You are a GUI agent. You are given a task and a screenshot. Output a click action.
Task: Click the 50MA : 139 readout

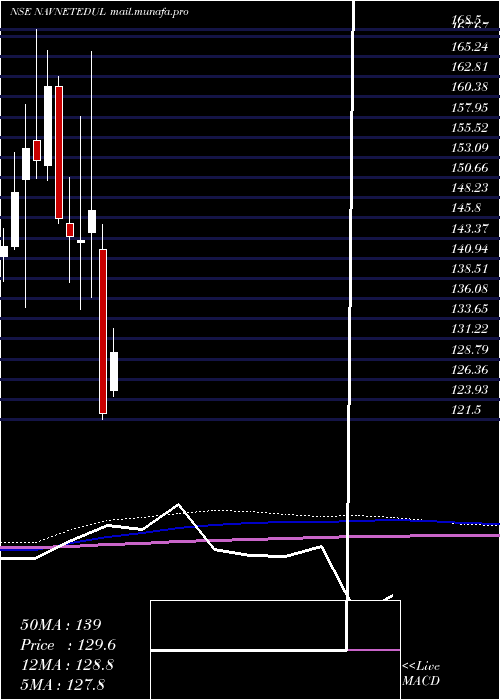coord(61,625)
